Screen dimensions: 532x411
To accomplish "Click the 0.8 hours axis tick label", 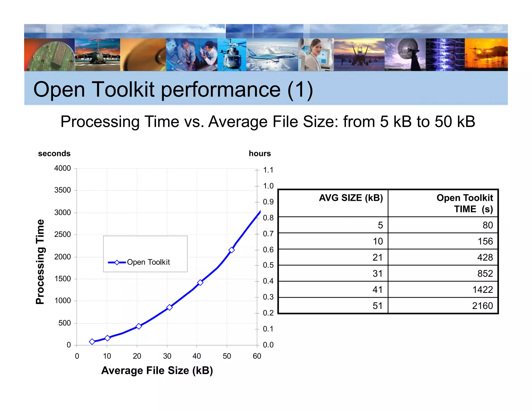I will click(x=268, y=218).
